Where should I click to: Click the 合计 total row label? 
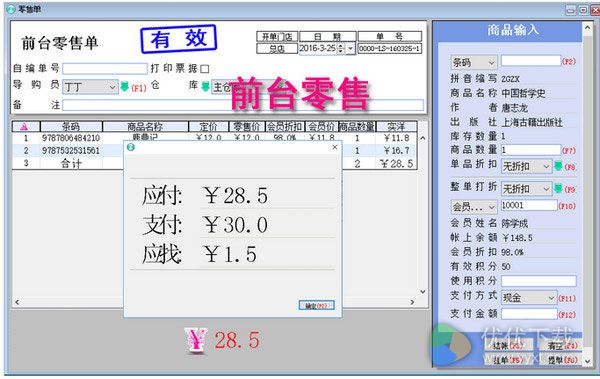pyautogui.click(x=71, y=163)
